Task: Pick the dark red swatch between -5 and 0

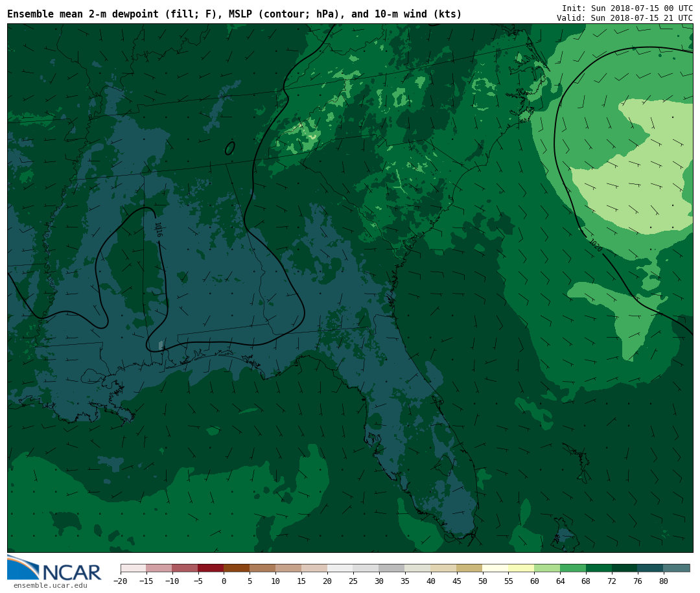Action: [x=211, y=568]
